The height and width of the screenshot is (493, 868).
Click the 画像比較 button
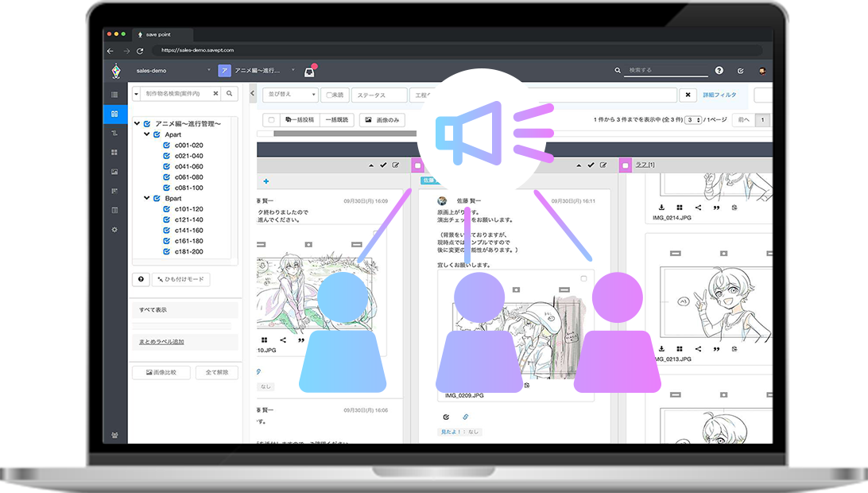161,372
